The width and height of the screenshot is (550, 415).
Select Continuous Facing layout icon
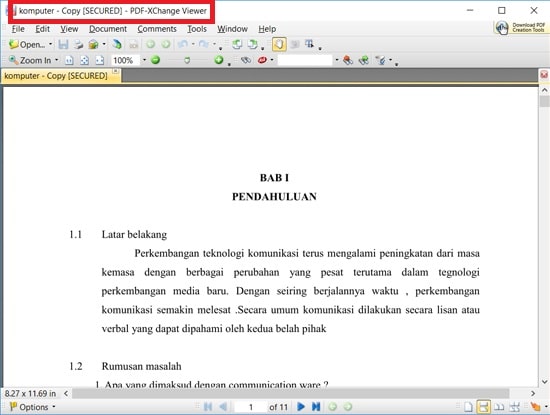(515, 407)
